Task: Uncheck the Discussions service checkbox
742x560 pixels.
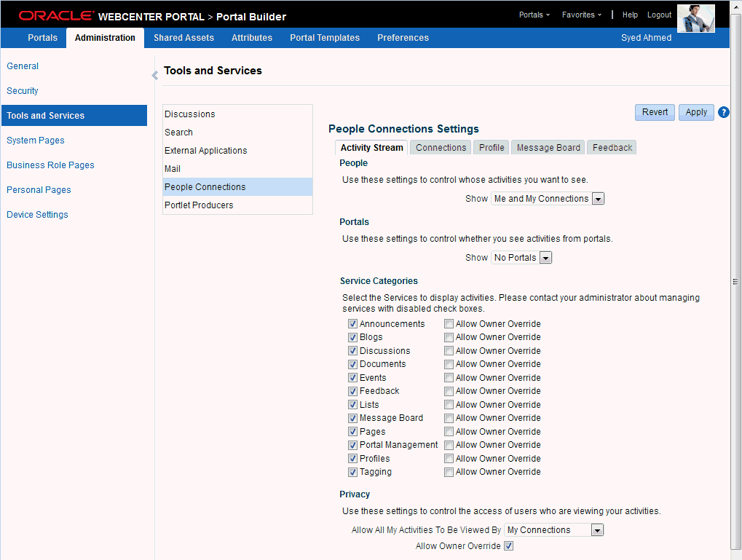Action: point(352,351)
